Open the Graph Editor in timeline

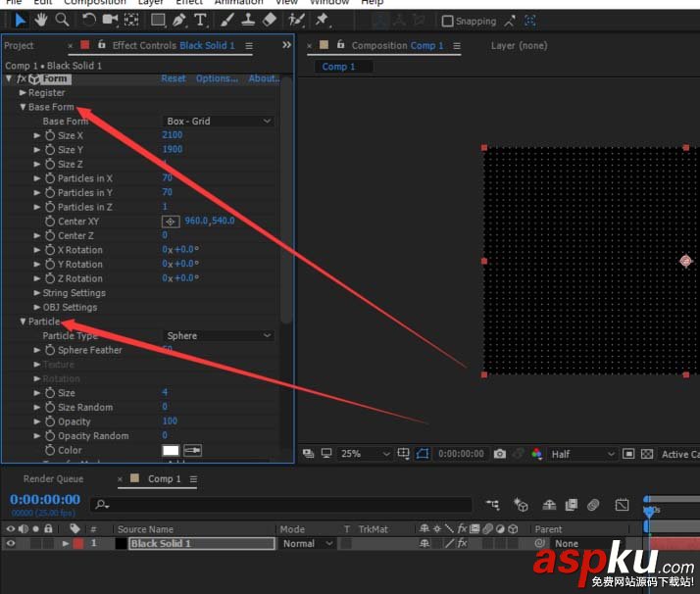622,505
